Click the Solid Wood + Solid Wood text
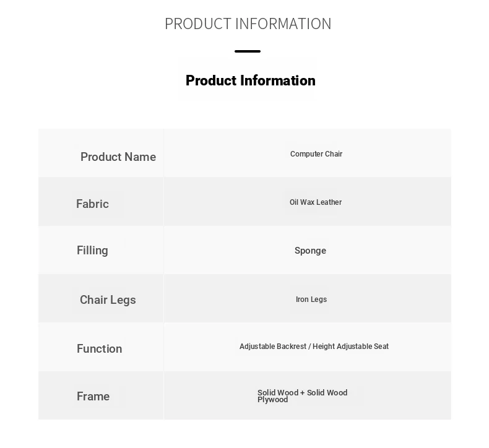 pyautogui.click(x=302, y=392)
